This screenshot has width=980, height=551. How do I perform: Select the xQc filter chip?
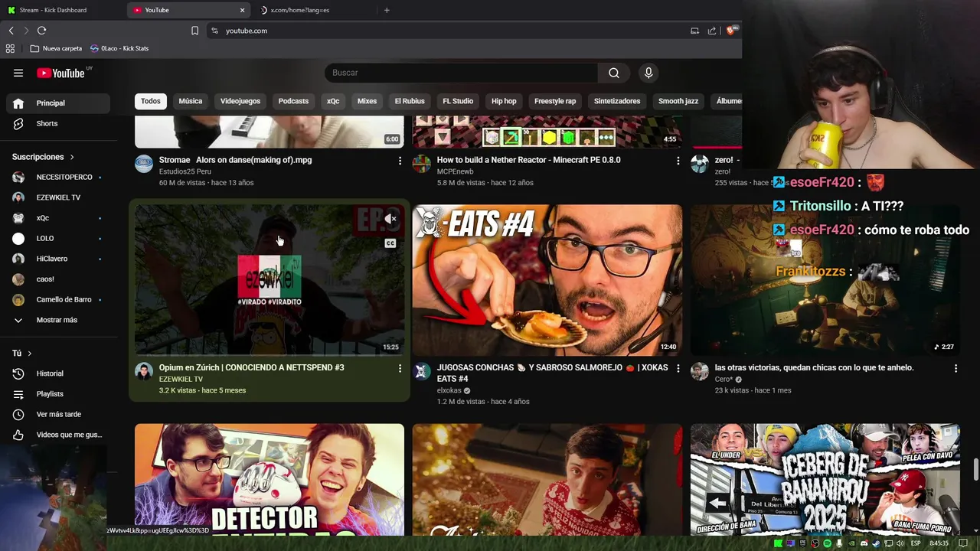pyautogui.click(x=333, y=101)
